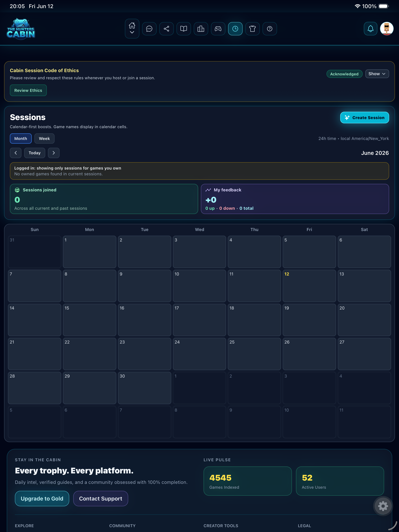Click the Acknowledged badge
This screenshot has width=399, height=532.
pyautogui.click(x=344, y=74)
